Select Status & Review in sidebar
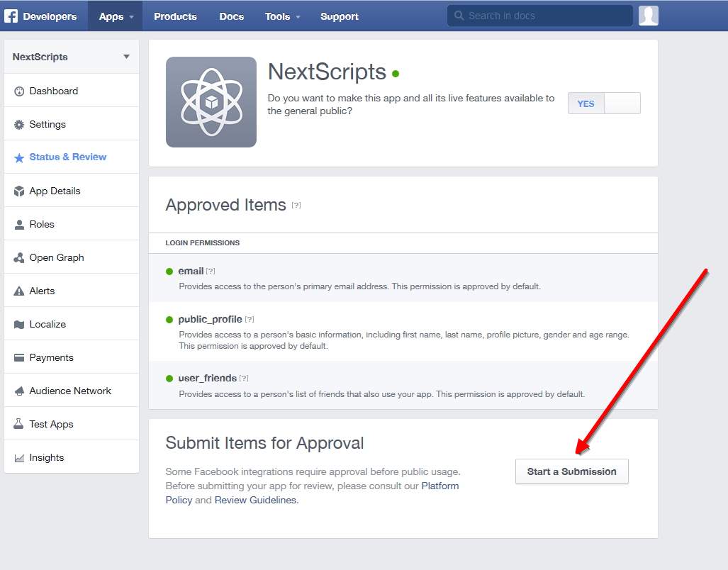Screen dimensions: 728x570 click(72, 157)
